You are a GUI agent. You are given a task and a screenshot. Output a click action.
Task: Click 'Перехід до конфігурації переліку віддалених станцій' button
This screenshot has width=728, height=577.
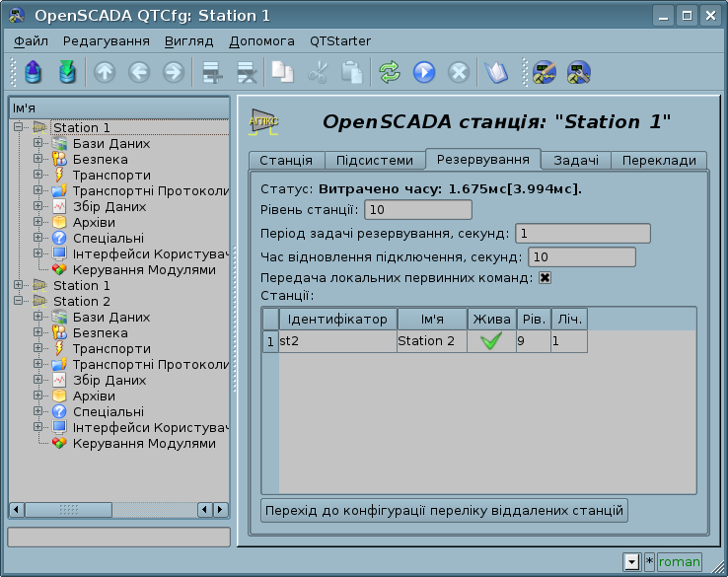pos(444,510)
